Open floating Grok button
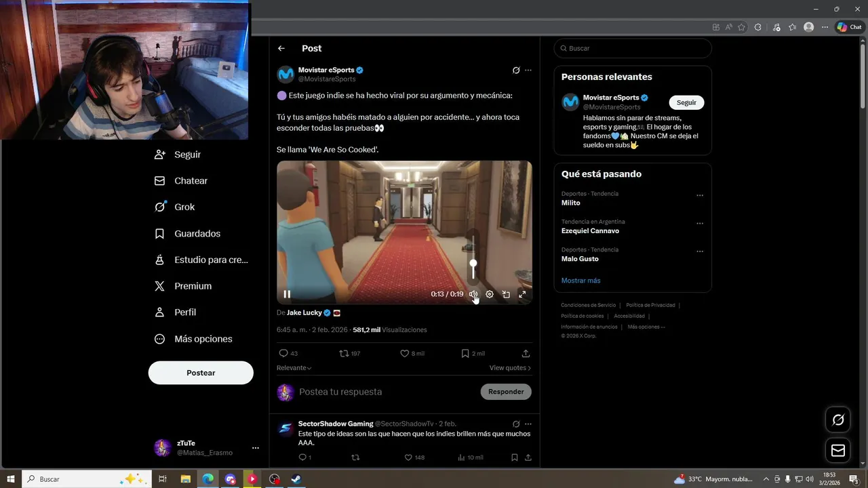This screenshot has height=488, width=868. pyautogui.click(x=838, y=420)
